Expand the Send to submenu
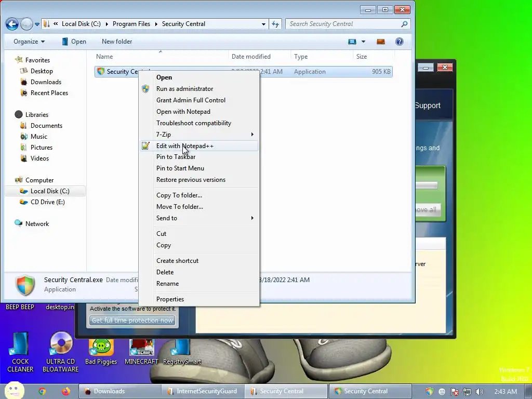The height and width of the screenshot is (399, 532). pyautogui.click(x=199, y=218)
